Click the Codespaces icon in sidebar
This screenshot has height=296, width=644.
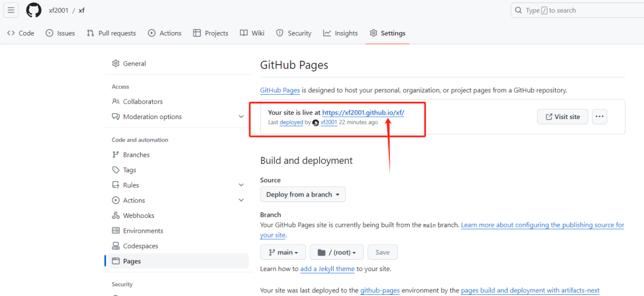pyautogui.click(x=116, y=246)
